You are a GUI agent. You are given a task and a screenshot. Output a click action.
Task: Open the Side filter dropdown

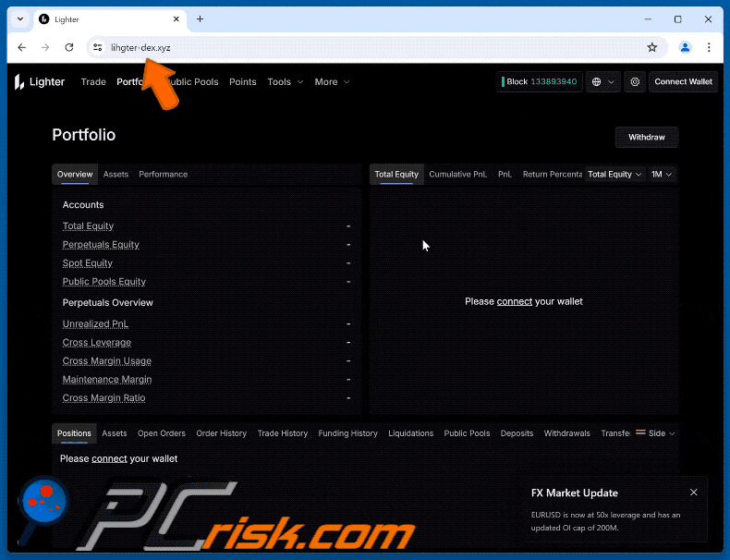[x=655, y=433]
